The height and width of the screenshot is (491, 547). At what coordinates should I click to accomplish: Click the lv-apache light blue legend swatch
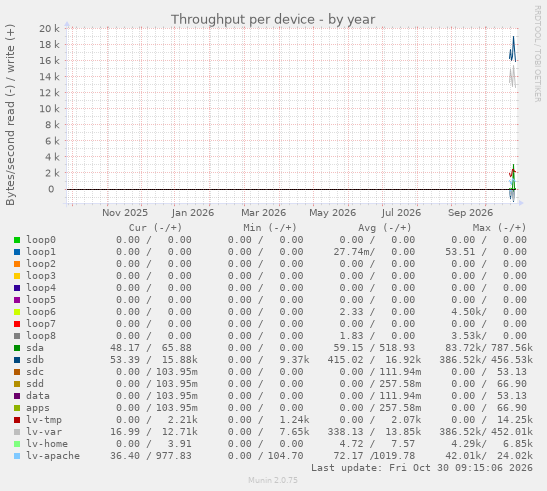tap(17, 456)
